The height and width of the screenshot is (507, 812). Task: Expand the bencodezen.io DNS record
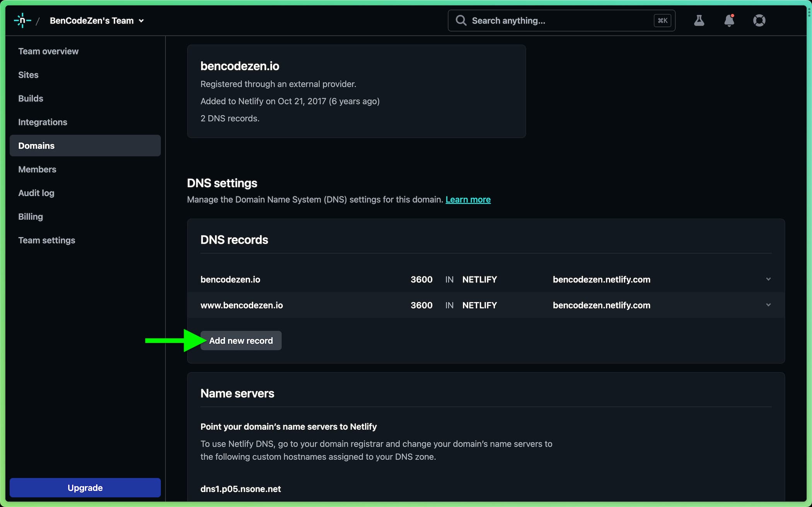tap(768, 279)
